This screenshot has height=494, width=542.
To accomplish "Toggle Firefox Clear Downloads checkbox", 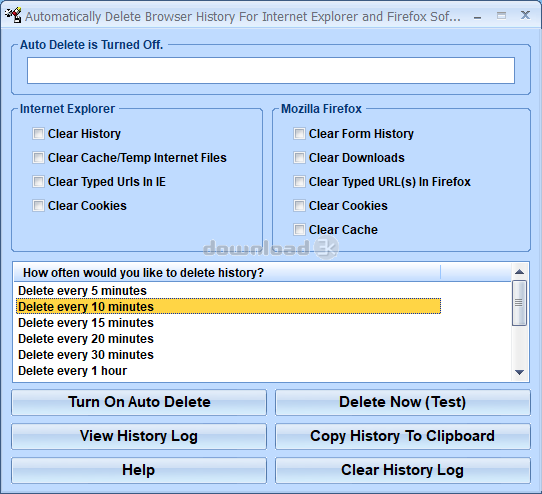I will coord(299,158).
